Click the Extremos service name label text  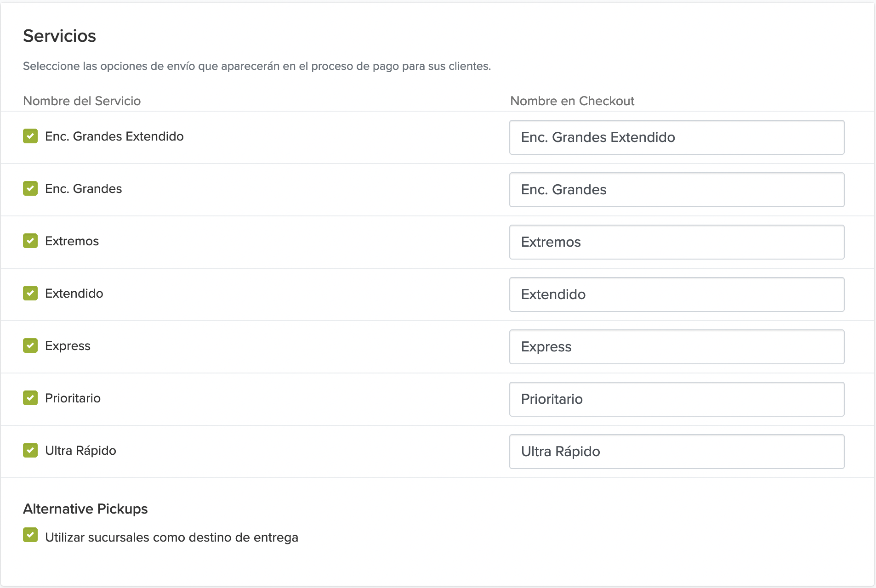[x=72, y=241]
